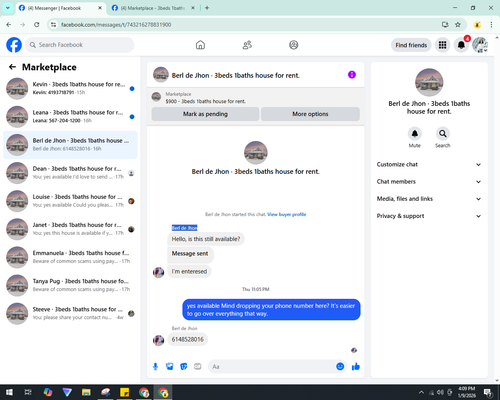Image resolution: width=500 pixels, height=400 pixels.
Task: Choose a GIF icon
Action: (x=198, y=367)
